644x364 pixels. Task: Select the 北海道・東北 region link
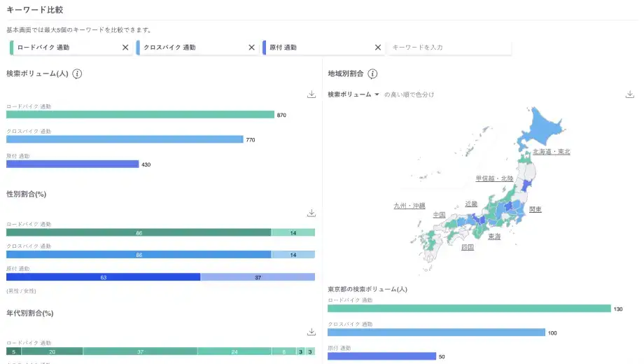pos(551,152)
